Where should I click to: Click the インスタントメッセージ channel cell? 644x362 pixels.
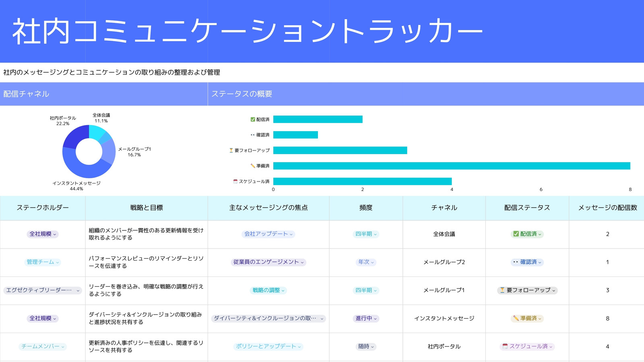444,318
